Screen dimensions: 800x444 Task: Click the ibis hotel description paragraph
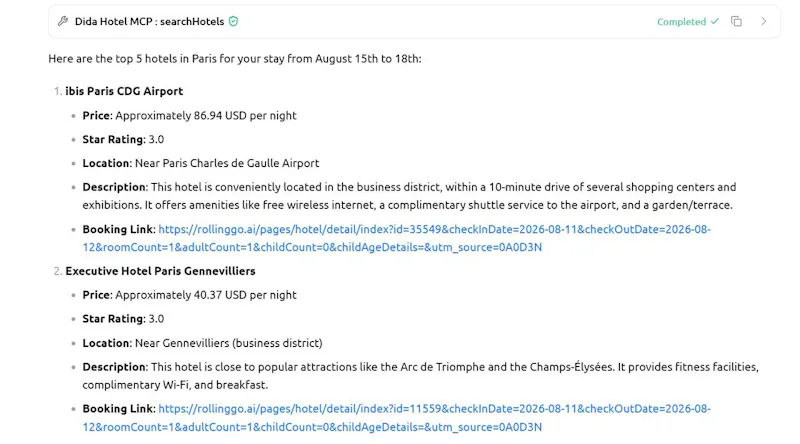tap(409, 196)
